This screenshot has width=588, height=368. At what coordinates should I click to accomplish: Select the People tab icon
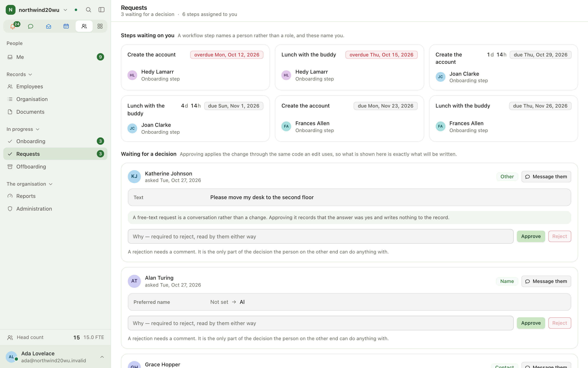pyautogui.click(x=84, y=26)
